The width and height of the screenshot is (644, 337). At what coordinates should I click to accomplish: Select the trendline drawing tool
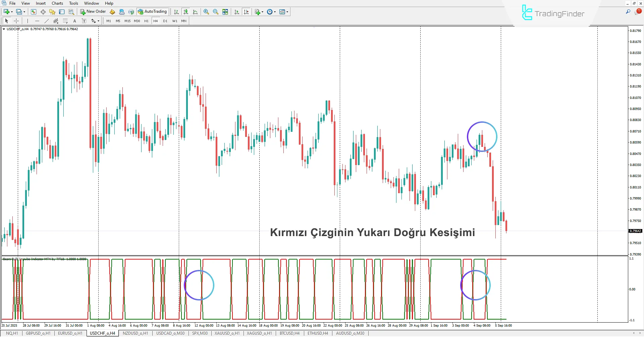click(x=46, y=21)
